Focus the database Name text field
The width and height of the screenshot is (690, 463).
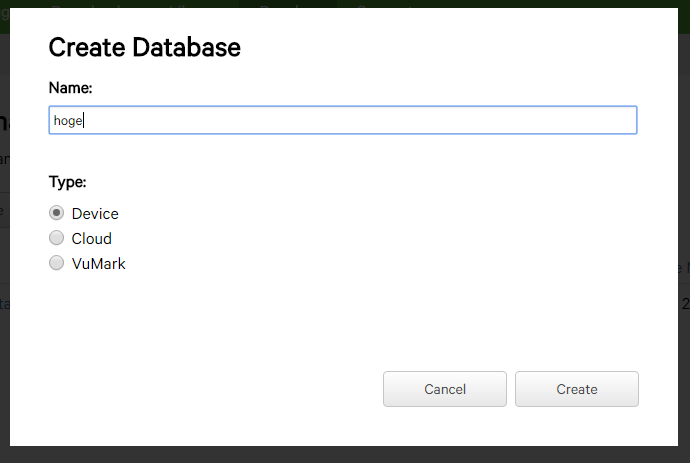coord(342,120)
